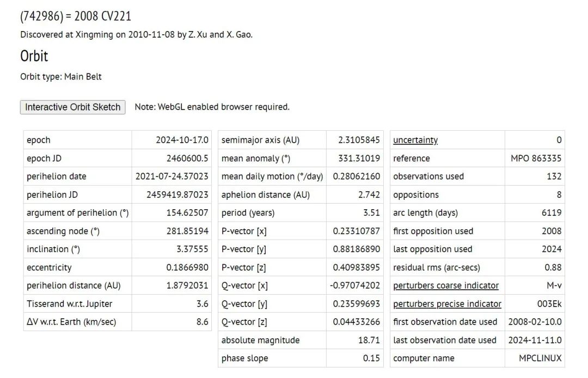Click the reference value MPO 863335
Viewport: 588px width, 378px height.
pyautogui.click(x=536, y=158)
